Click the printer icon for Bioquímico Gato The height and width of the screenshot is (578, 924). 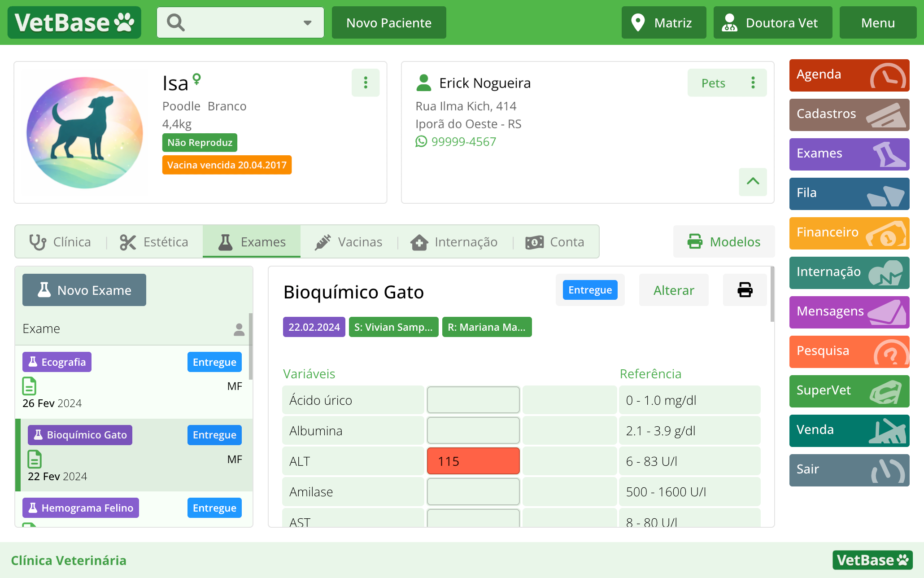[745, 290]
